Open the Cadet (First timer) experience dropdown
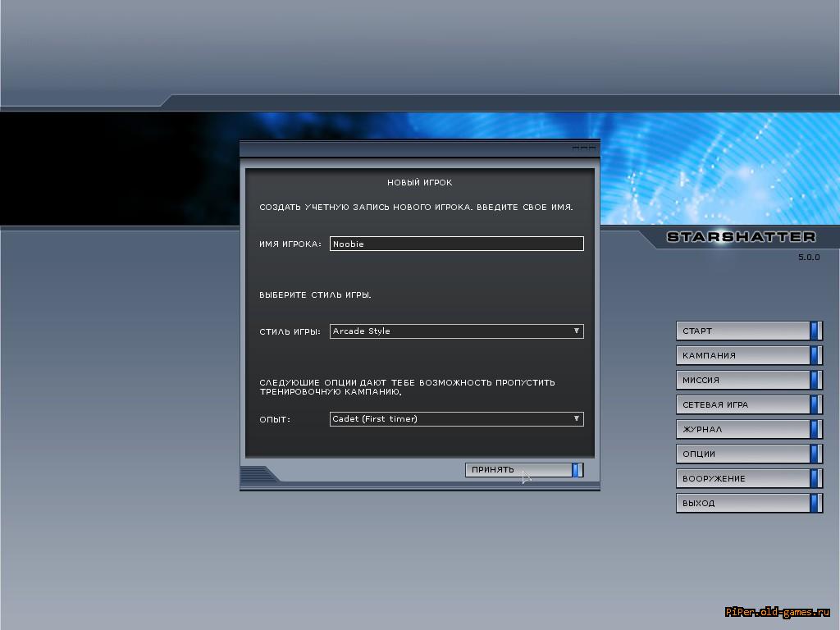Image resolution: width=840 pixels, height=630 pixels. (x=456, y=419)
